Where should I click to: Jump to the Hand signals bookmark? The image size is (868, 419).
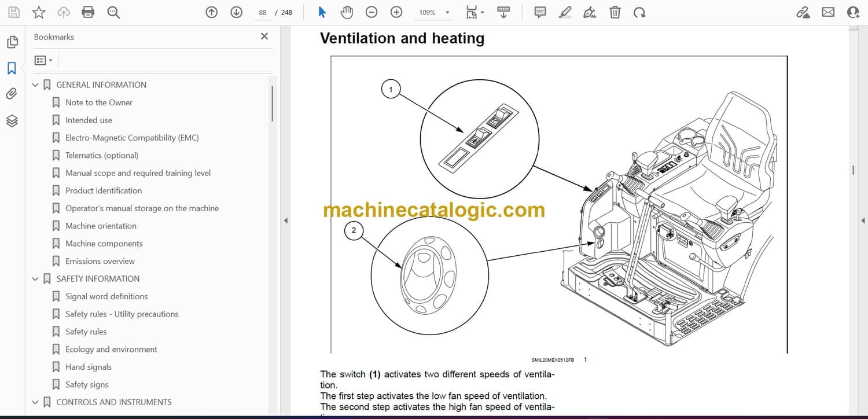(89, 367)
